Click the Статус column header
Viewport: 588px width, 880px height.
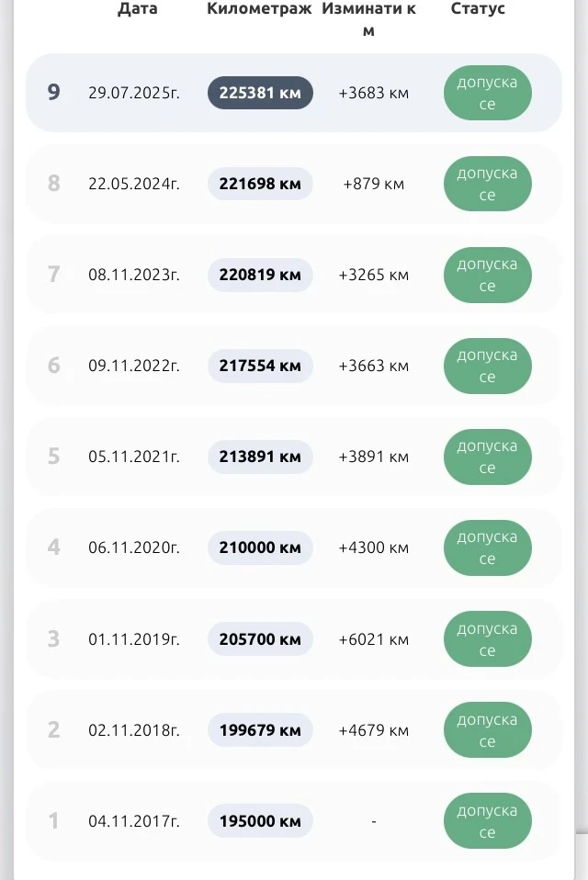(478, 9)
